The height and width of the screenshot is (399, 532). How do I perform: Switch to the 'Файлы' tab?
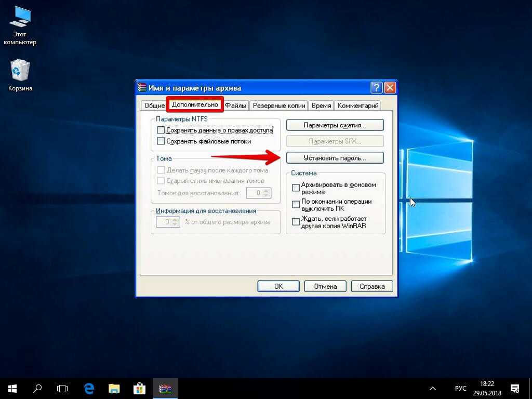[x=235, y=105]
